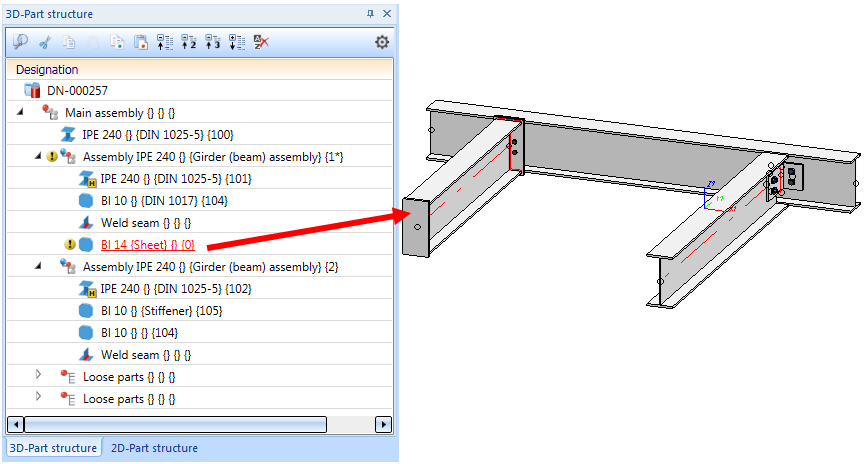Click the first Weld seam icon

pyautogui.click(x=86, y=223)
